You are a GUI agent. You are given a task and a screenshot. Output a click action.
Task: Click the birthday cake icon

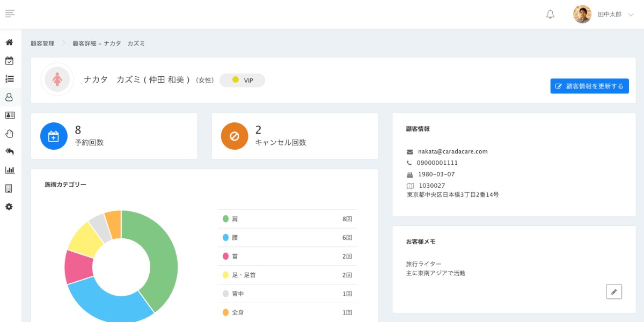(x=410, y=174)
